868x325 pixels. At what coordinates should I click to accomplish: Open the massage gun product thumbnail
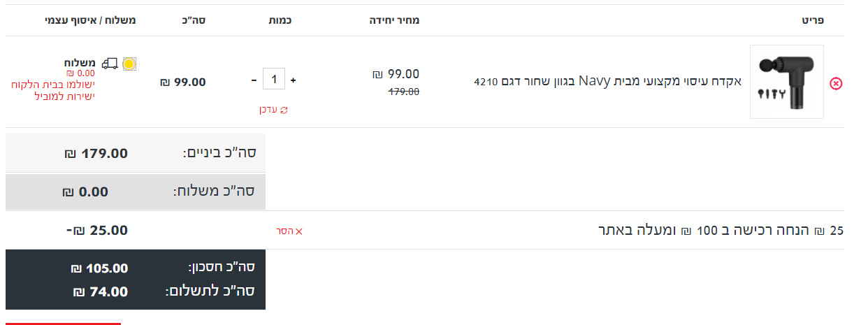tap(786, 82)
